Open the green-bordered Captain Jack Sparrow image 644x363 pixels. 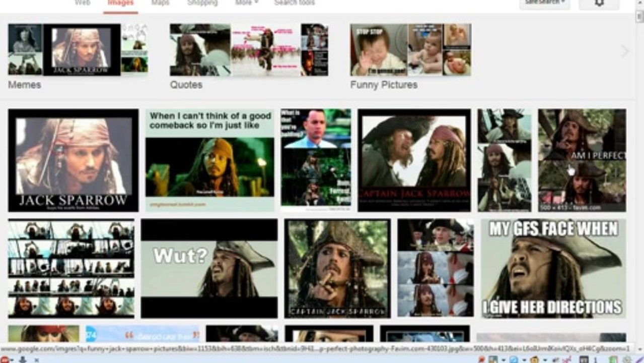[x=337, y=268]
